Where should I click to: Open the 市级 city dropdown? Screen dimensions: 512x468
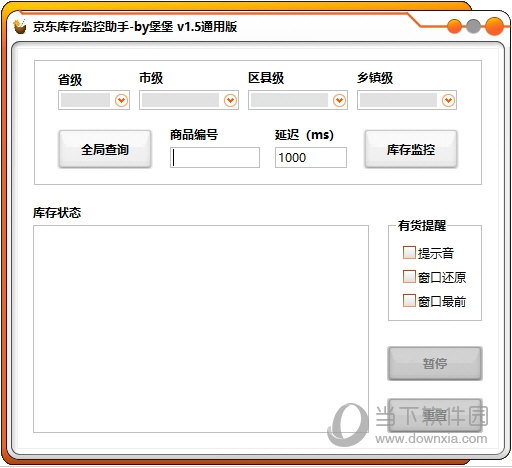[x=189, y=100]
